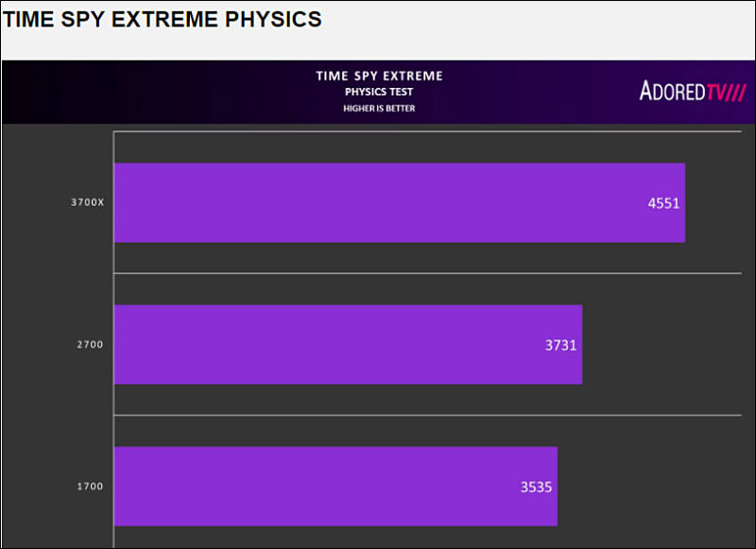
Task: Click the 4551 score value
Action: pos(663,203)
